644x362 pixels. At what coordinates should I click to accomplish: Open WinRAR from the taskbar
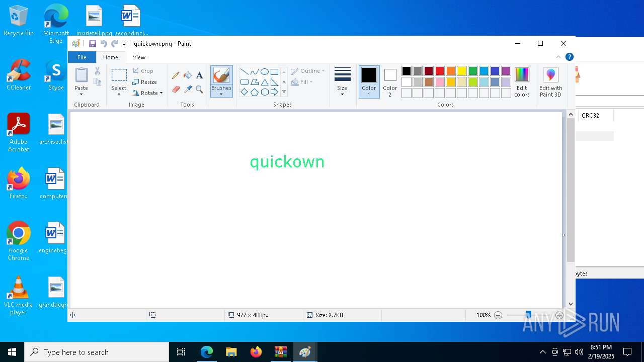[280, 352]
